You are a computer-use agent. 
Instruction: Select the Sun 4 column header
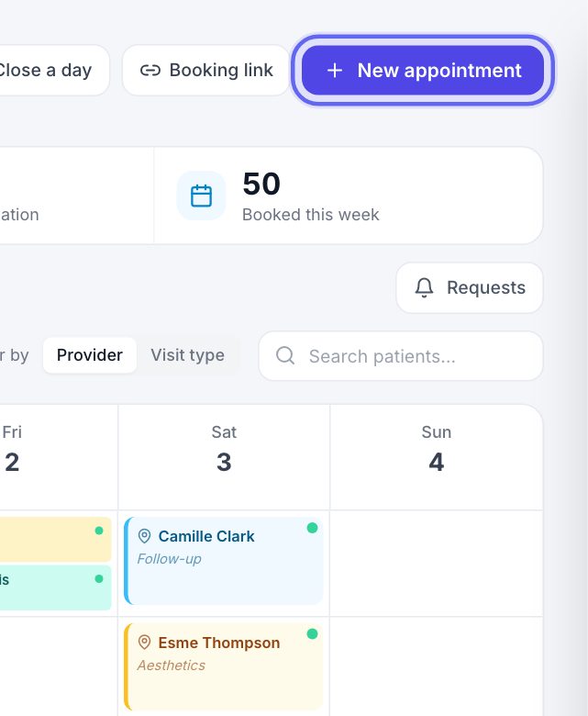[437, 449]
